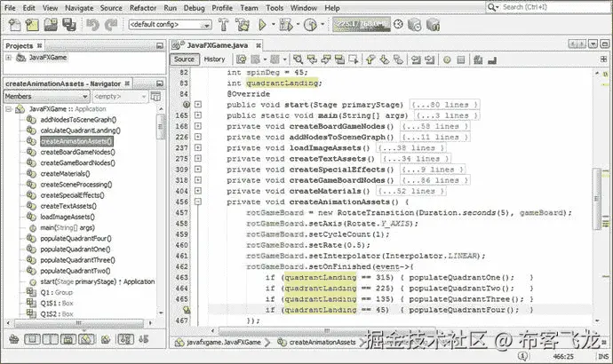The height and width of the screenshot is (364, 613).
Task: Click the Comment icon in the editor toolbar
Action: [x=478, y=59]
